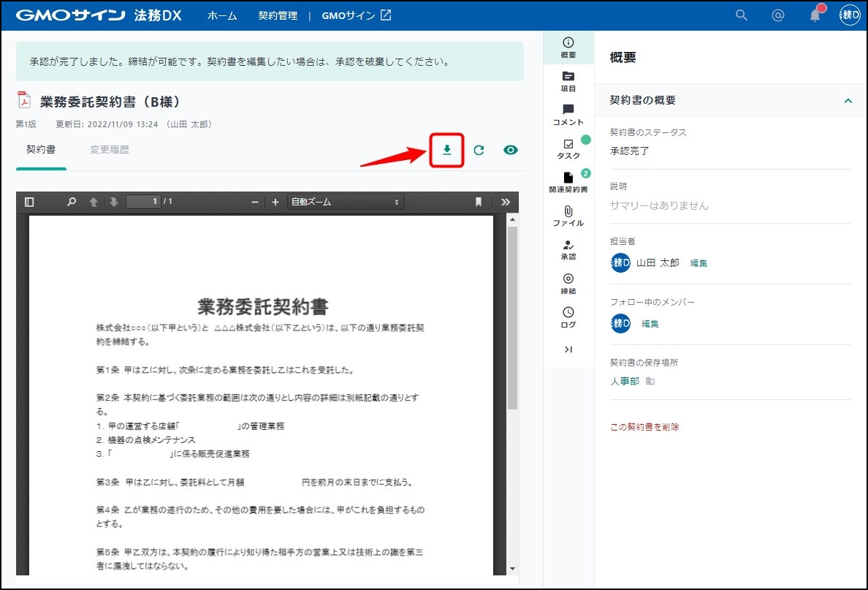Switch to 変更履歴 tab
Image resolution: width=868 pixels, height=590 pixels.
click(110, 150)
